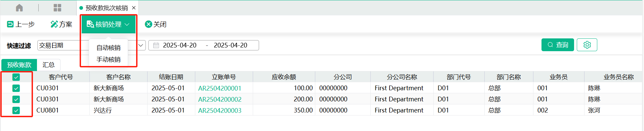Expand the 核销处理 dropdown button
The width and height of the screenshot is (644, 131).
(108, 24)
